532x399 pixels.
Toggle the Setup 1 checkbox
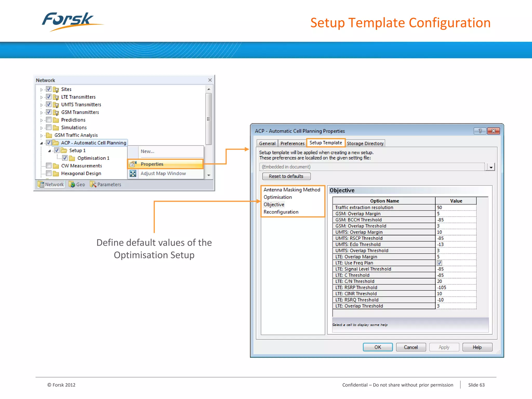point(57,150)
